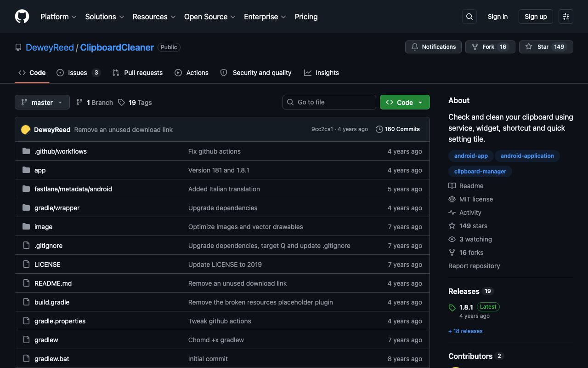The width and height of the screenshot is (588, 368).
Task: Click the app folder icon
Action: click(x=26, y=170)
